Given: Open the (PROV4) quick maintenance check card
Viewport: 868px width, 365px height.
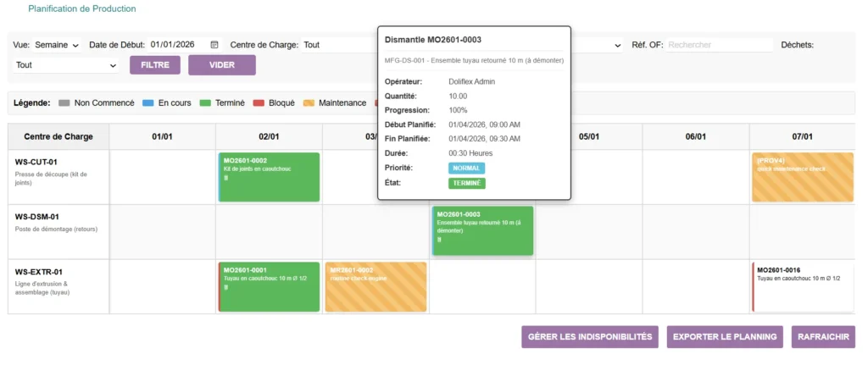Looking at the screenshot, I should pyautogui.click(x=803, y=177).
